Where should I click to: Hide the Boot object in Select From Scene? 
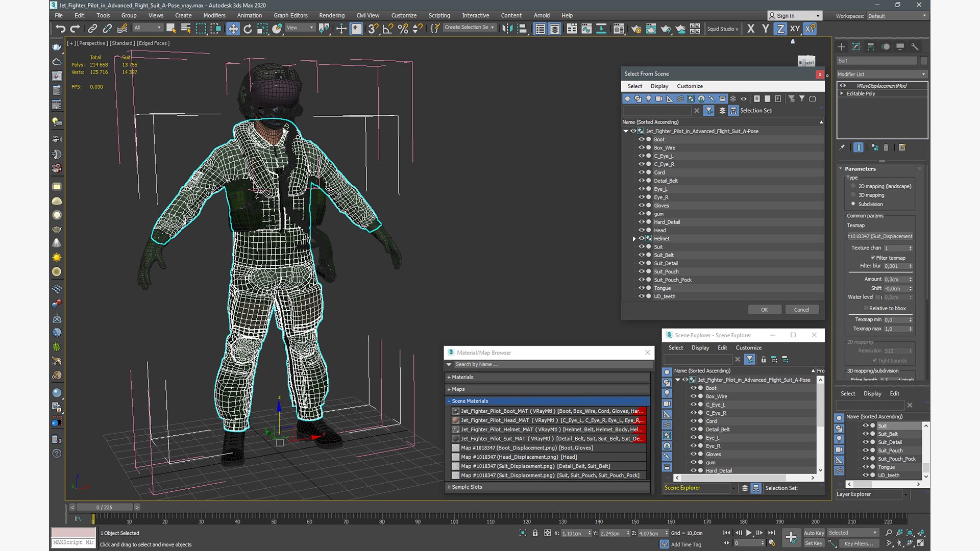click(642, 139)
